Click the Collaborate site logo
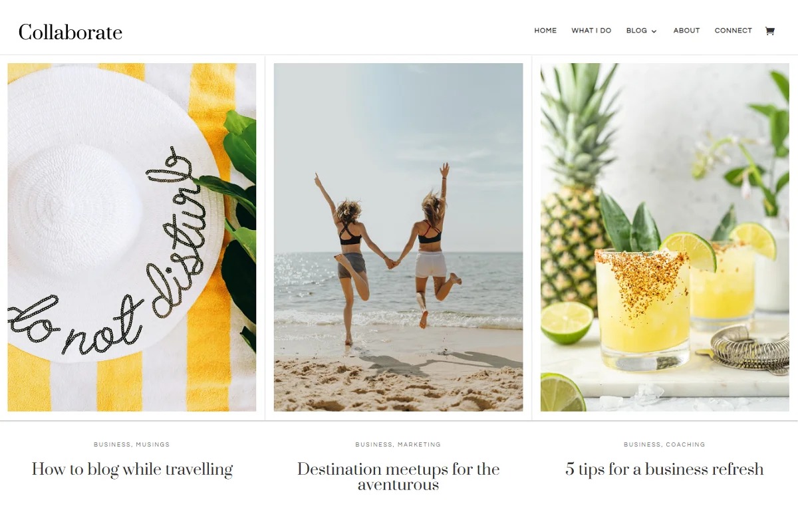798x532 pixels. (70, 32)
